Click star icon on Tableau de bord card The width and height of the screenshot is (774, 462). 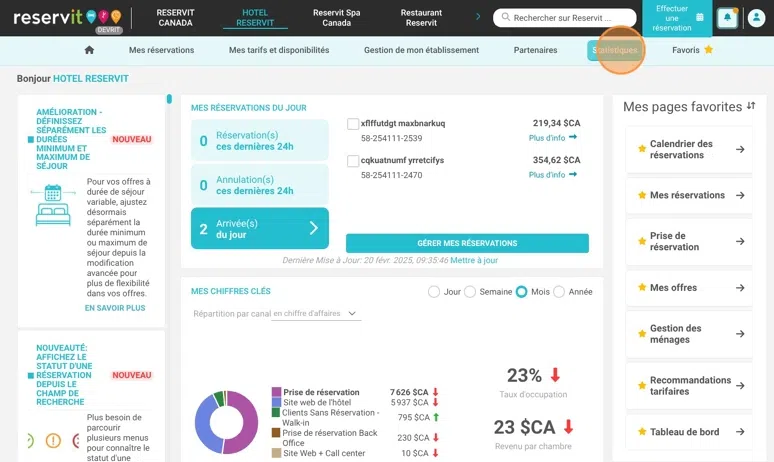[642, 431]
